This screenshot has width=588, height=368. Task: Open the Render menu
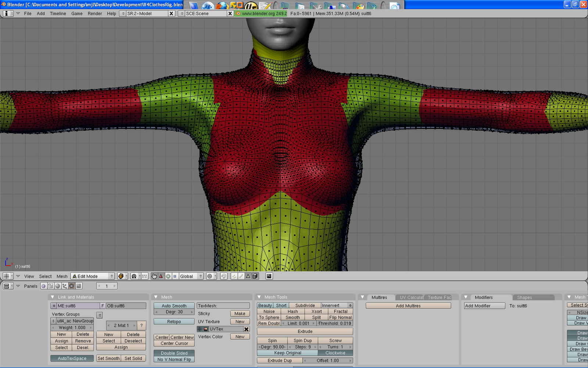(x=95, y=14)
